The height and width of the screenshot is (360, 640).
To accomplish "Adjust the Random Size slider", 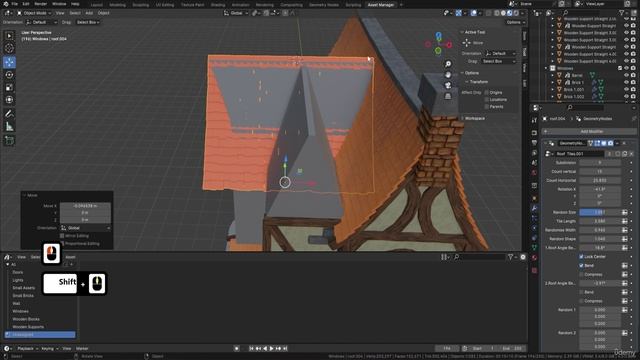I will [x=600, y=212].
